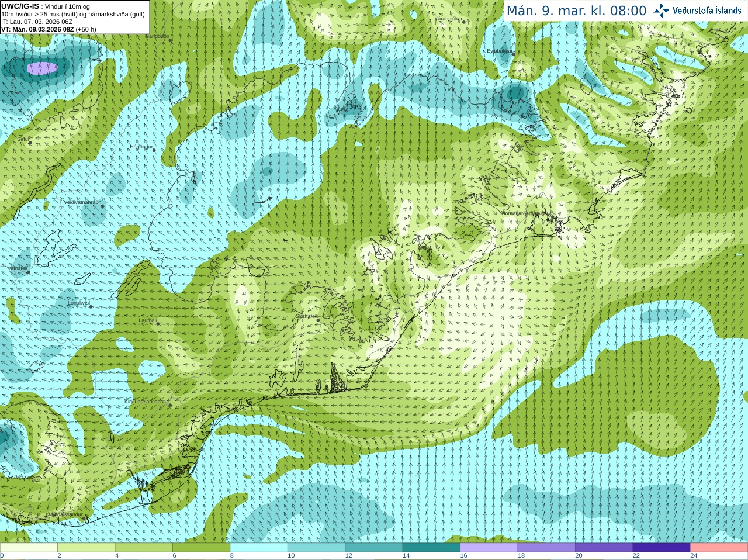Click the Mýrdalssandur station label
The height and width of the screenshot is (560, 748).
65,514
